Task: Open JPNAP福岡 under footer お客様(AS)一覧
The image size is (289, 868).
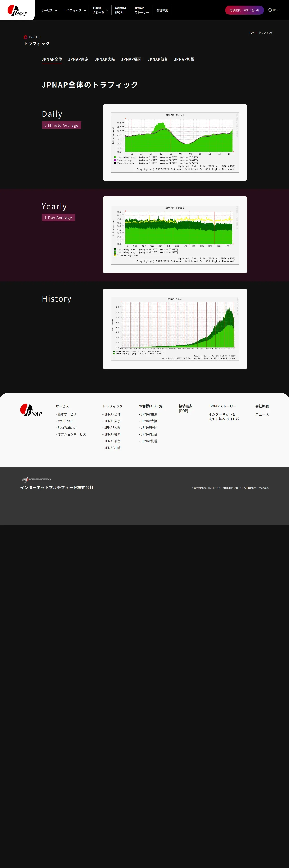Action: (x=148, y=428)
